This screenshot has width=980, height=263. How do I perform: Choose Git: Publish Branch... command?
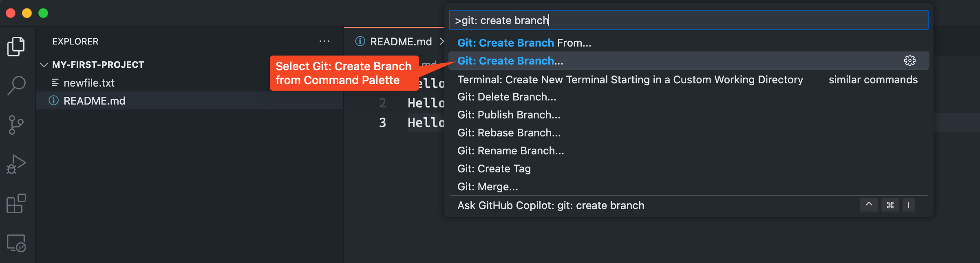coord(689,115)
